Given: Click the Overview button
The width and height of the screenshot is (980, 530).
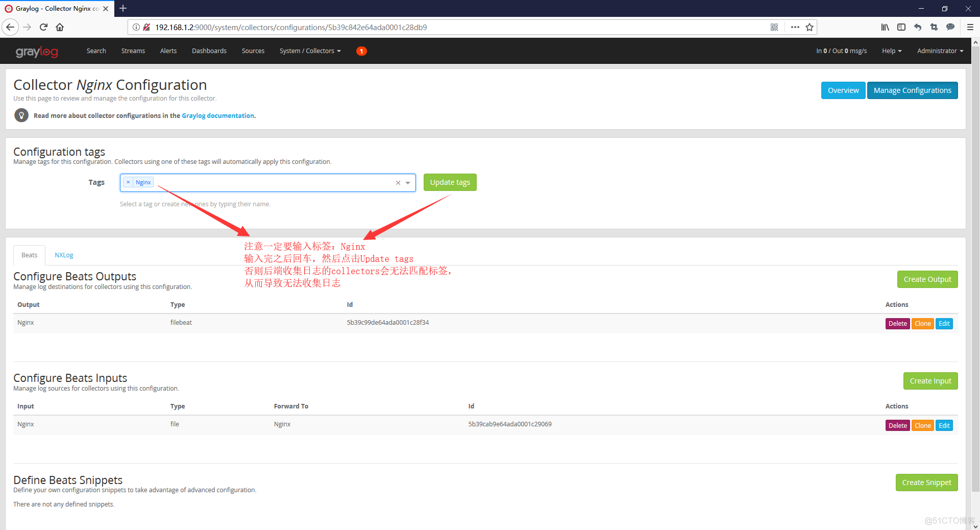Looking at the screenshot, I should click(x=843, y=90).
